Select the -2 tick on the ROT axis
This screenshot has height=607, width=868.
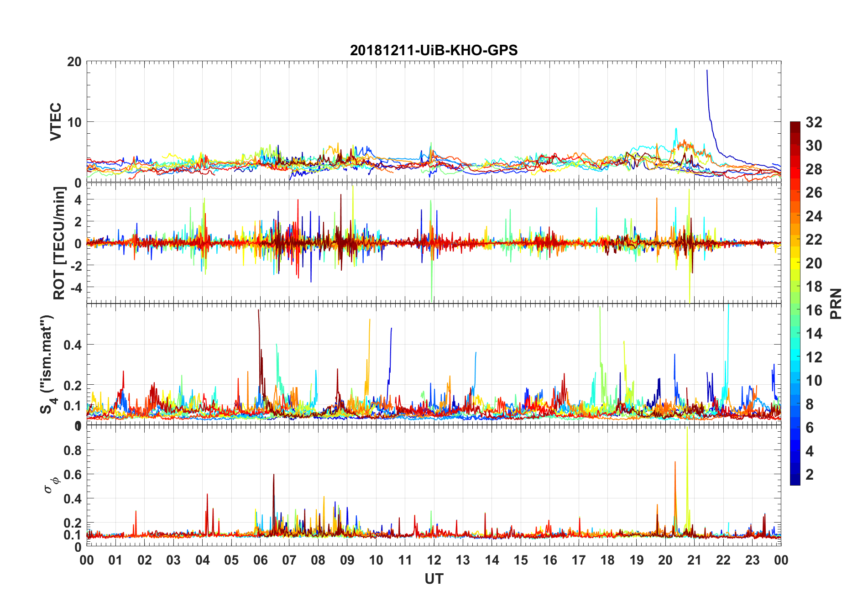[76, 265]
